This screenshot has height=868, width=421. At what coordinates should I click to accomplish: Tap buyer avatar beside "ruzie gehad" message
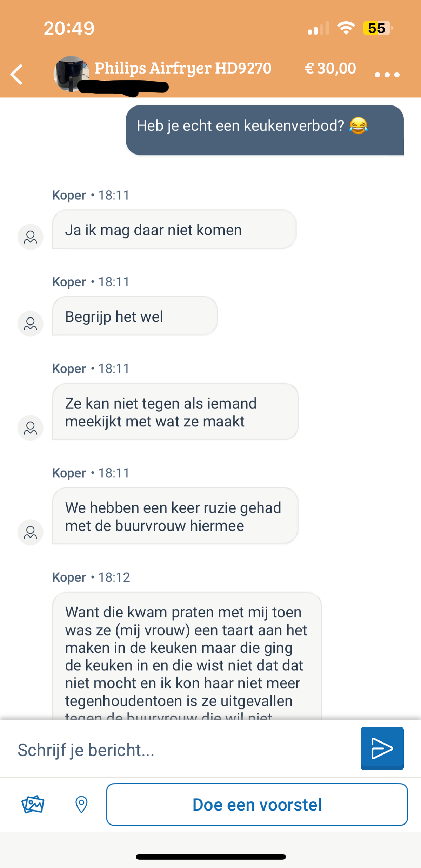(x=31, y=532)
